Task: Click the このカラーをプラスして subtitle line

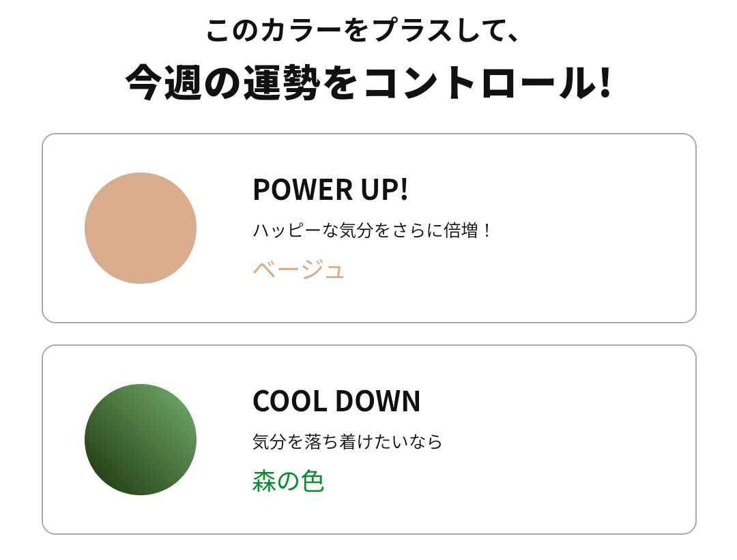Action: (364, 31)
